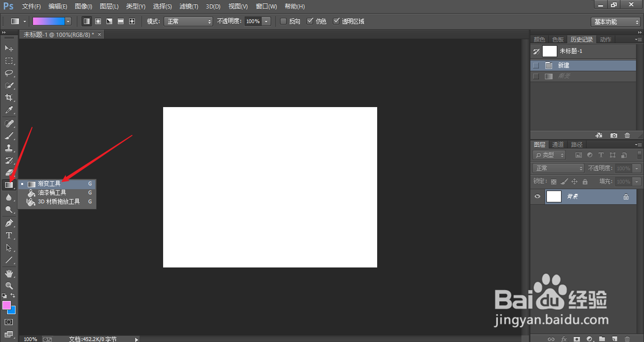The image size is (644, 342).
Task: Select the 新建 history state
Action: [x=583, y=66]
